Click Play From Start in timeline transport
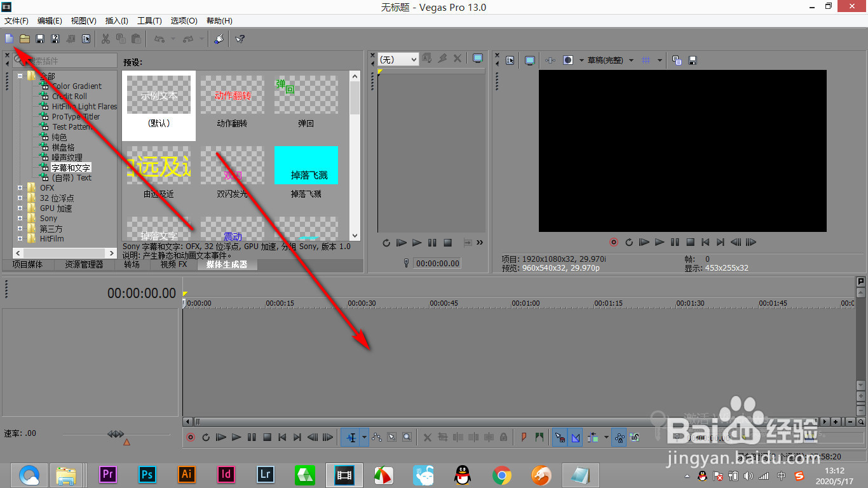This screenshot has height=488, width=868. click(x=221, y=437)
